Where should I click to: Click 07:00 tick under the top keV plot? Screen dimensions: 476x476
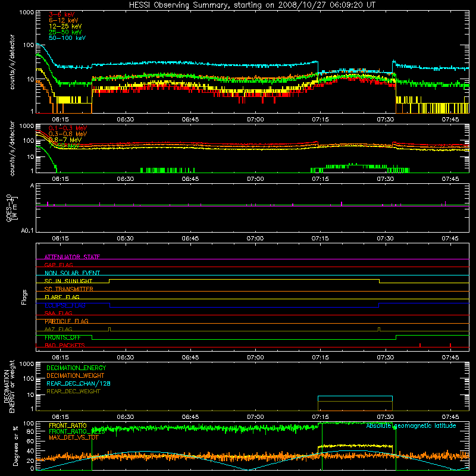[255, 120]
